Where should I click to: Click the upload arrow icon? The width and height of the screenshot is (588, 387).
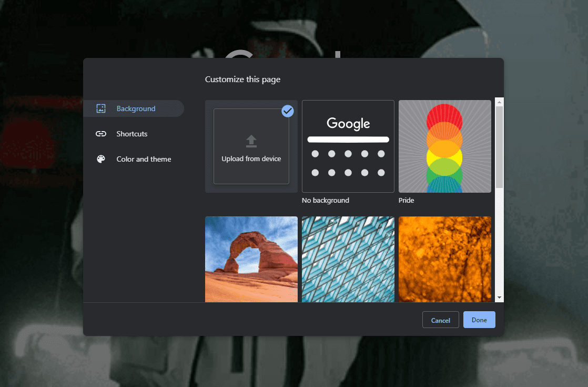point(251,141)
